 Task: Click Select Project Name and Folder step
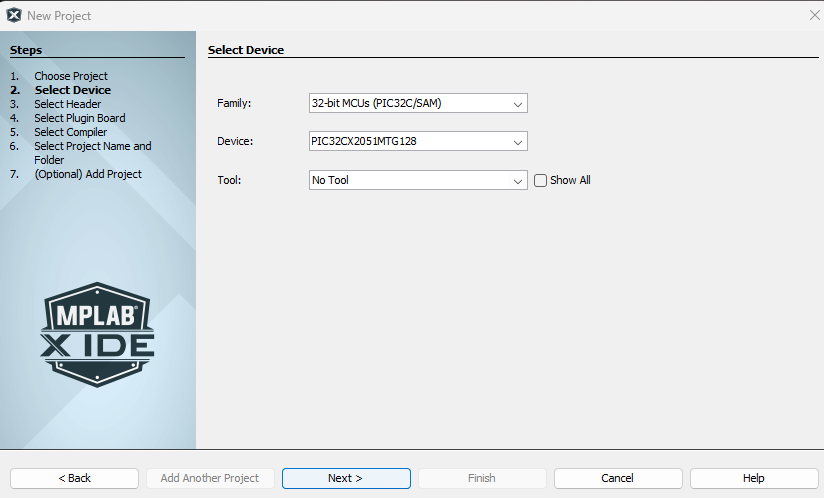click(93, 146)
